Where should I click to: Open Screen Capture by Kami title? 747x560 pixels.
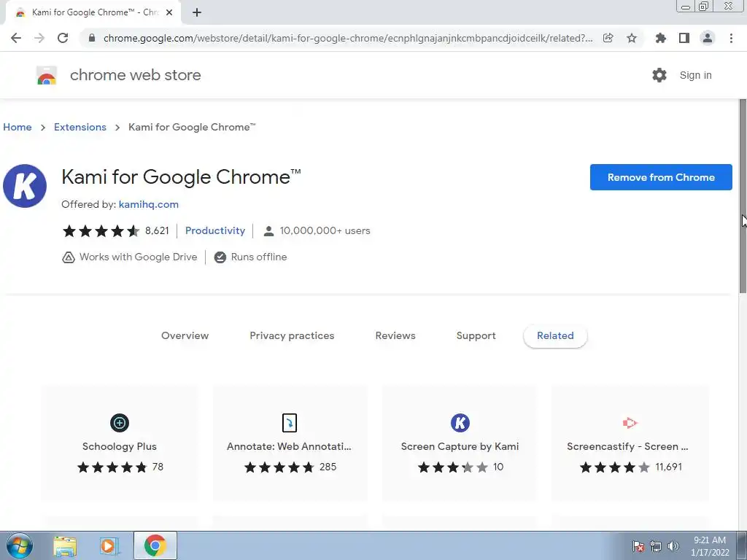460,447
